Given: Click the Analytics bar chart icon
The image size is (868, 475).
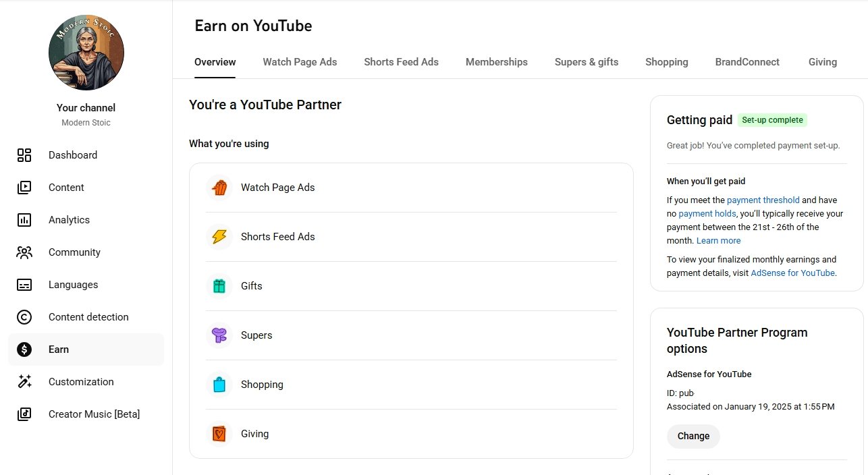Looking at the screenshot, I should point(24,220).
